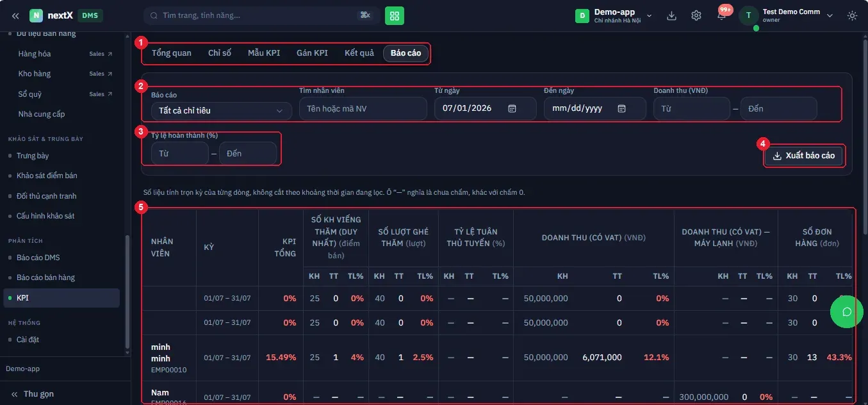Open Đối thủ cạnh tranh sidebar item
The image size is (868, 405).
click(47, 196)
